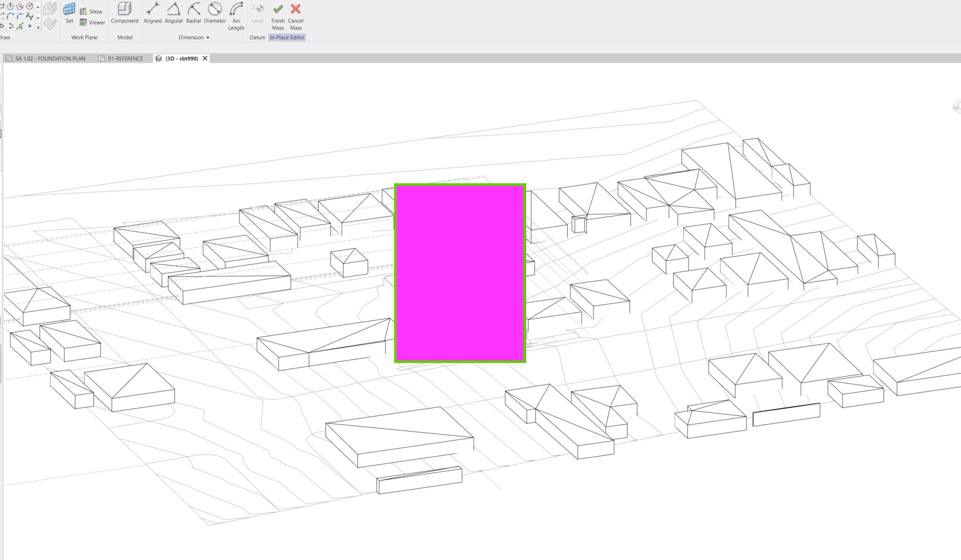Open the work plane Viewer
Image resolution: width=961 pixels, height=560 pixels.
click(x=92, y=22)
